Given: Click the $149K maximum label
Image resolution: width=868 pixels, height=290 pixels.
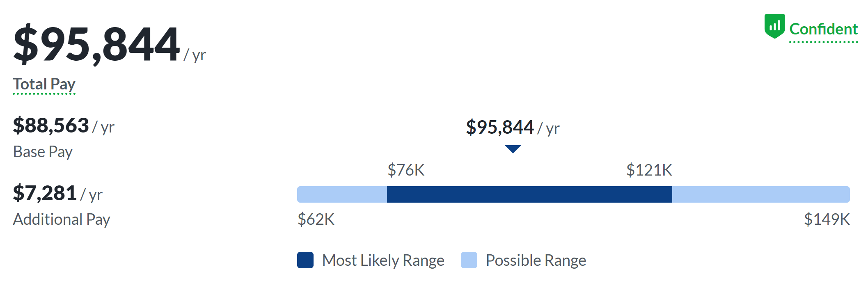Looking at the screenshot, I should pos(827,219).
